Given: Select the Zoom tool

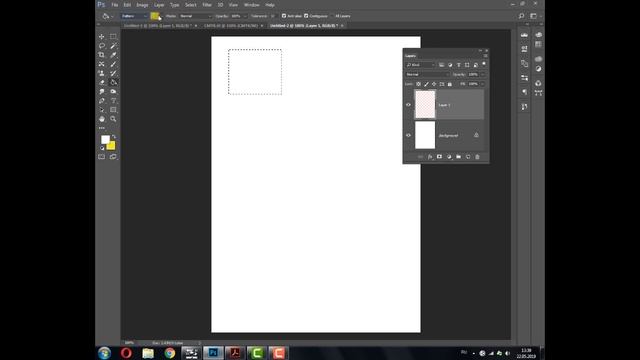Looking at the screenshot, I should (113, 119).
